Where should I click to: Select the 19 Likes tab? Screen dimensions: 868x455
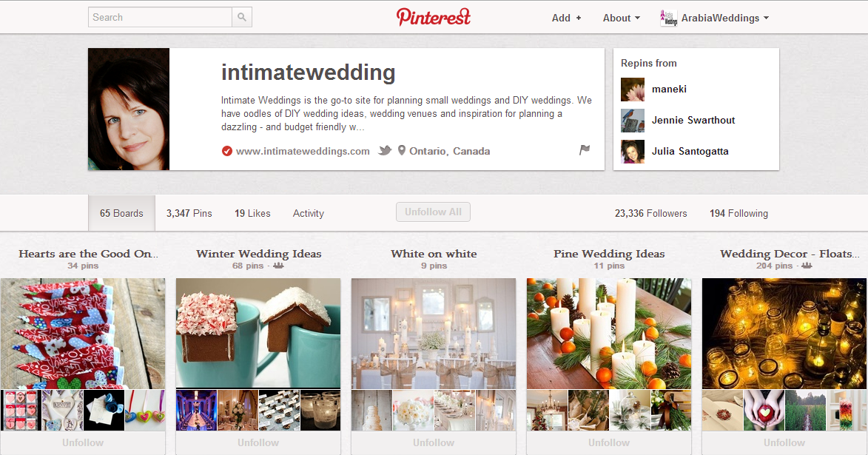click(x=252, y=213)
